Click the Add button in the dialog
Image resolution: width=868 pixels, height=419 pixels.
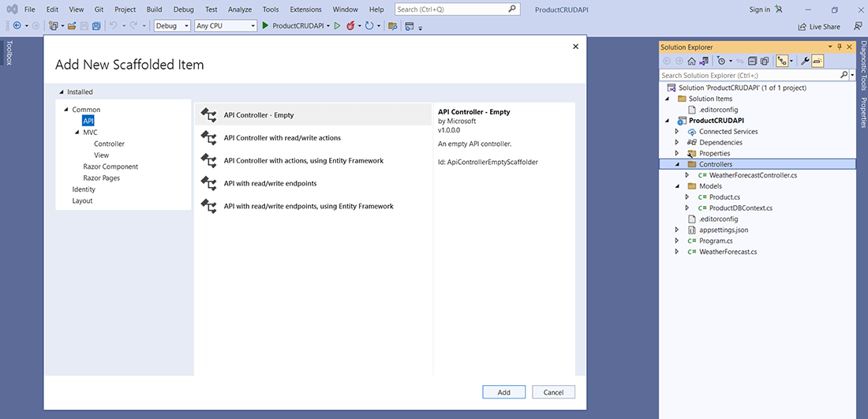503,392
